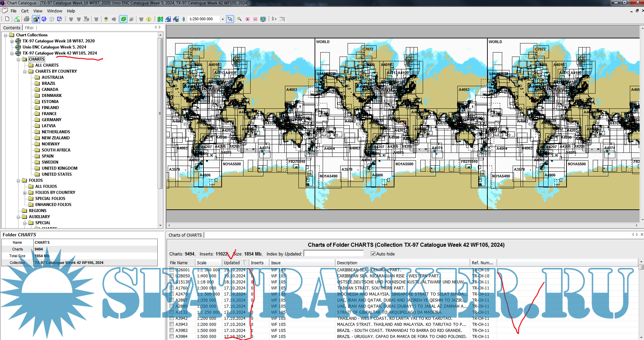This screenshot has width=644, height=340.
Task: Click the red plus zoom-in icon
Action: (x=248, y=19)
